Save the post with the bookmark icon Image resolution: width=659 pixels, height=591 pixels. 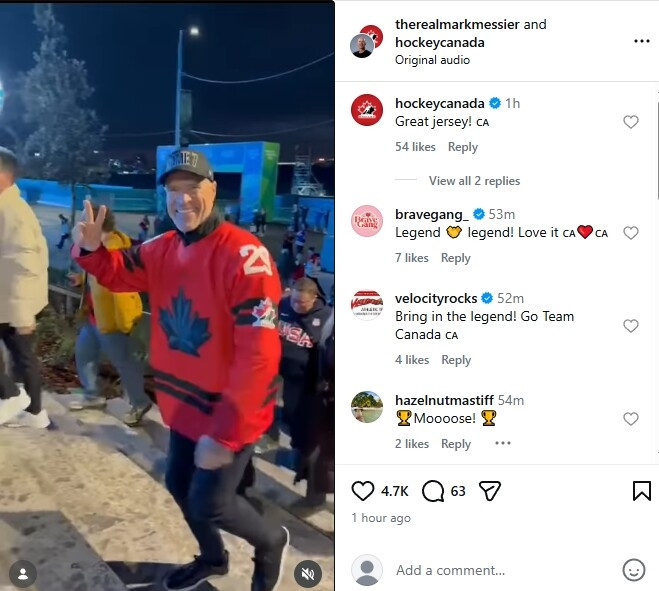pyautogui.click(x=642, y=491)
